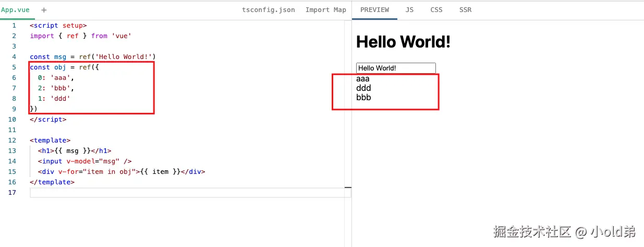
Task: Switch to the CSS output tab
Action: pos(436,10)
